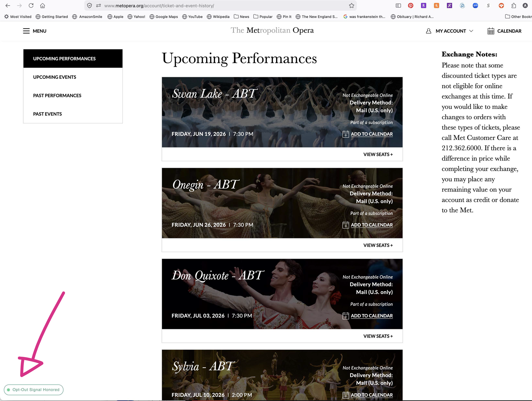Open the browser extensions puzzle icon
Image resolution: width=532 pixels, height=401 pixels.
(x=514, y=6)
